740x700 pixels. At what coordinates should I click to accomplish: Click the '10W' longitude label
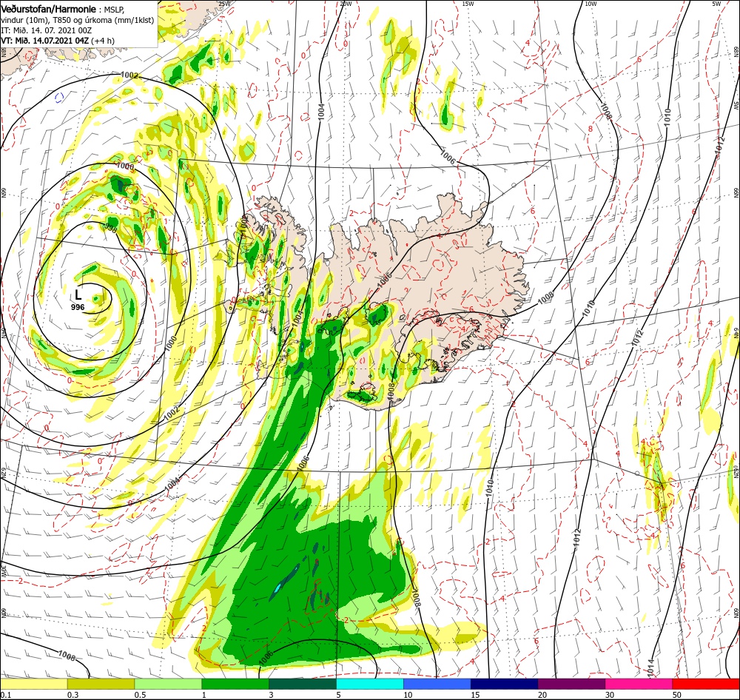tap(591, 4)
